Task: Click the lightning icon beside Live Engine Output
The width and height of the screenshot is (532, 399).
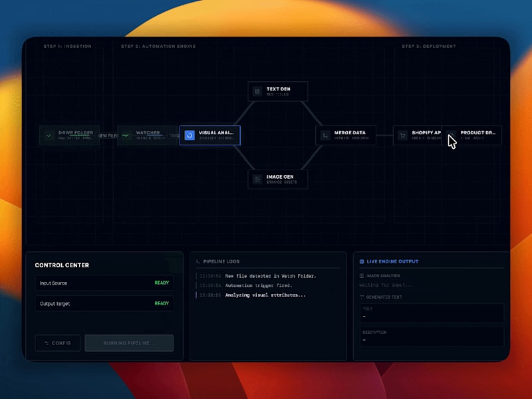Action: [361, 261]
